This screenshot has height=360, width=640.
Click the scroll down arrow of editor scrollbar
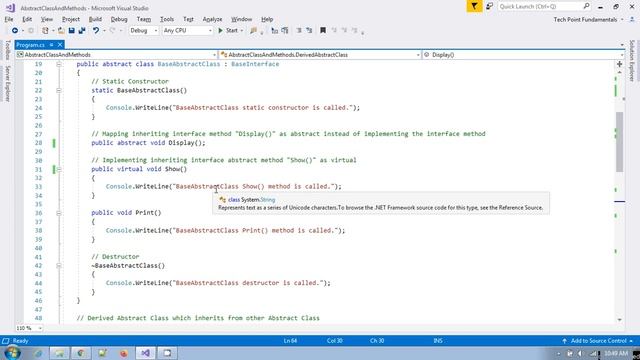click(620, 320)
